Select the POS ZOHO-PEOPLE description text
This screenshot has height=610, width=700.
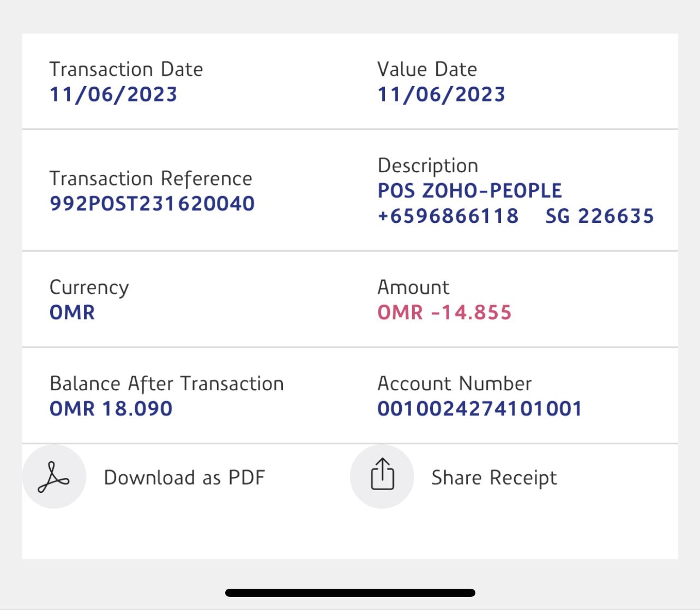pyautogui.click(x=469, y=191)
